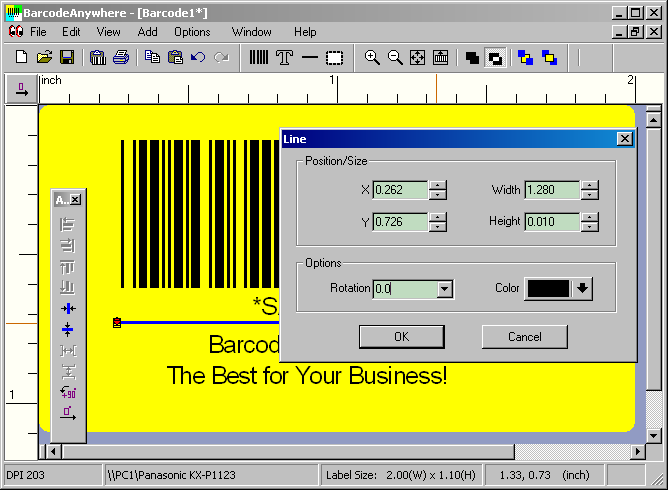Zoom in with magnifier plus

click(372, 57)
